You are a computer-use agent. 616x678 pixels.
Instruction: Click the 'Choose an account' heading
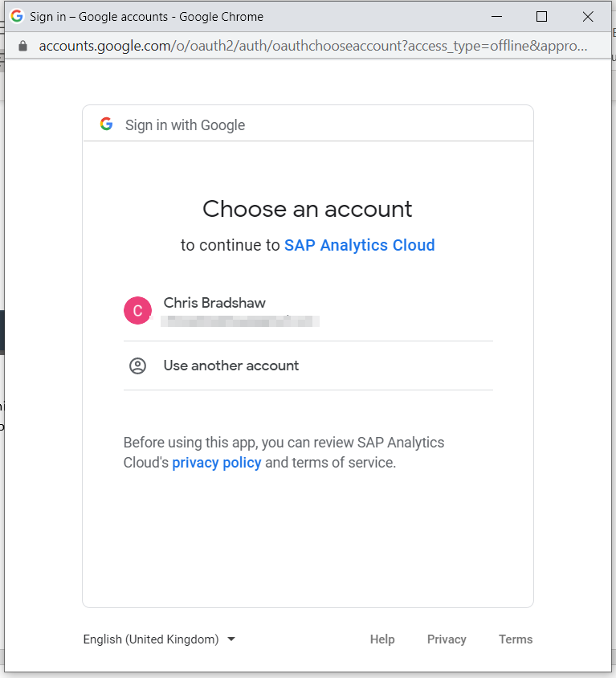(x=308, y=210)
